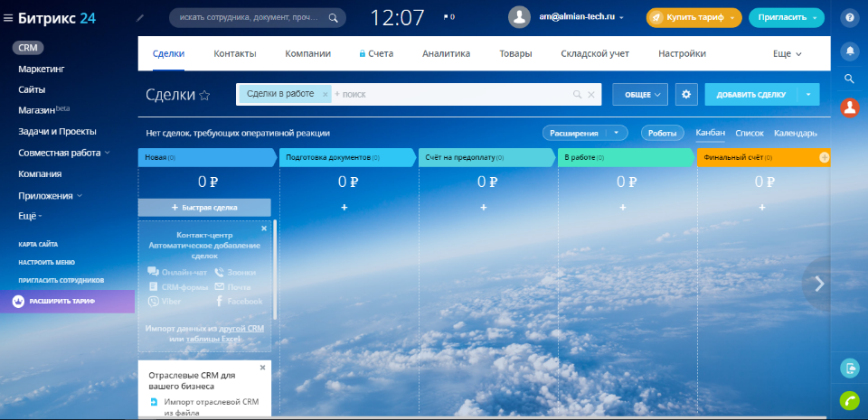Click the CRM-формы channel icon
This screenshot has width=868, height=420.
pyautogui.click(x=154, y=287)
